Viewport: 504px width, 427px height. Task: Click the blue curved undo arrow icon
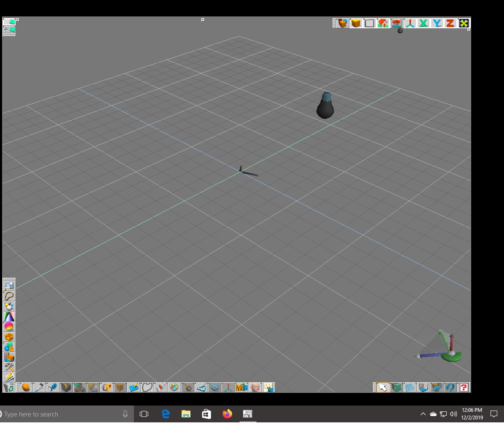point(451,387)
